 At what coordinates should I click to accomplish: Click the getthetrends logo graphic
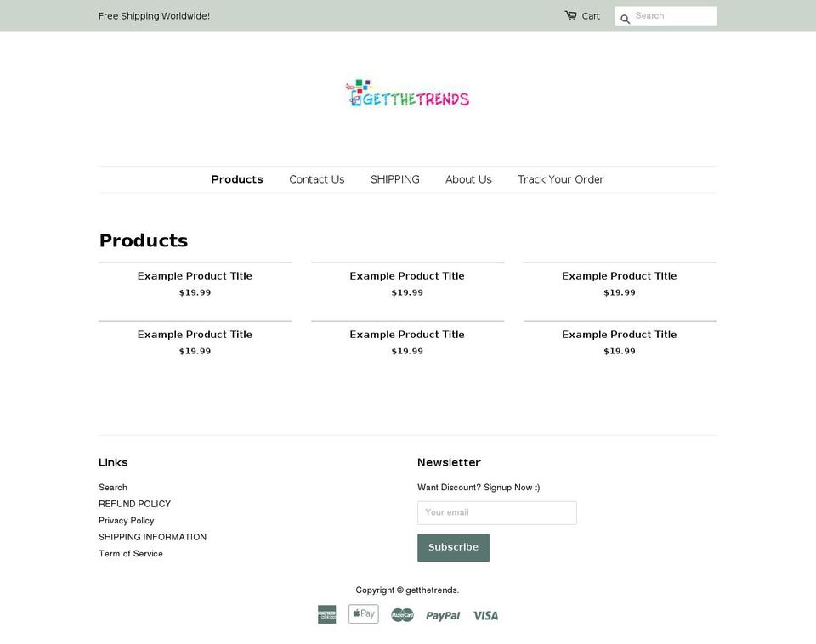407,93
